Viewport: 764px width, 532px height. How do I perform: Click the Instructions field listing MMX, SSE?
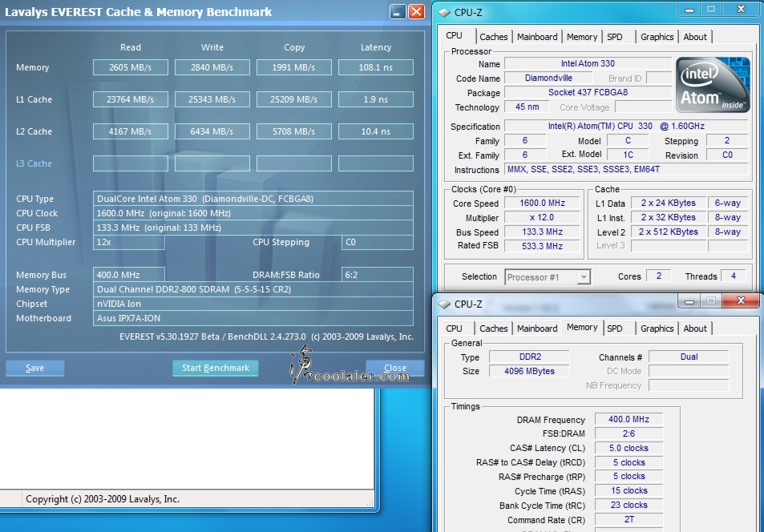[626, 169]
